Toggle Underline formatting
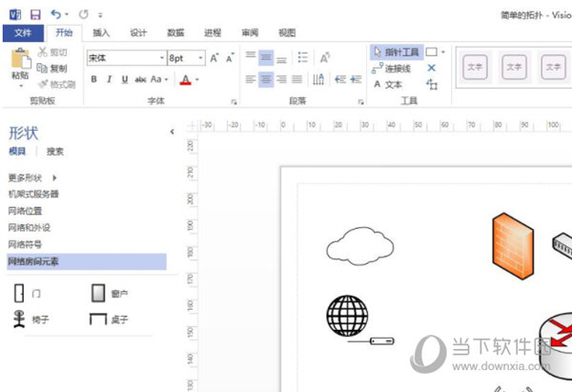572x392 pixels. pyautogui.click(x=124, y=79)
